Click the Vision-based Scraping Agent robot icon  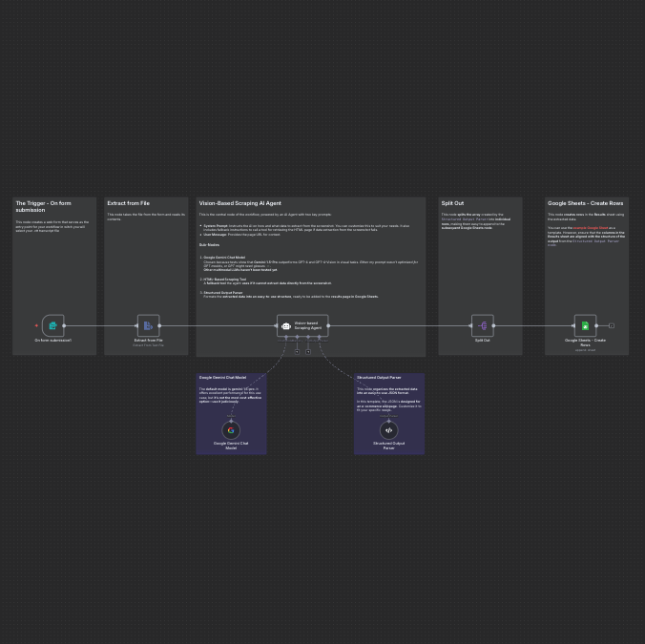coord(286,326)
